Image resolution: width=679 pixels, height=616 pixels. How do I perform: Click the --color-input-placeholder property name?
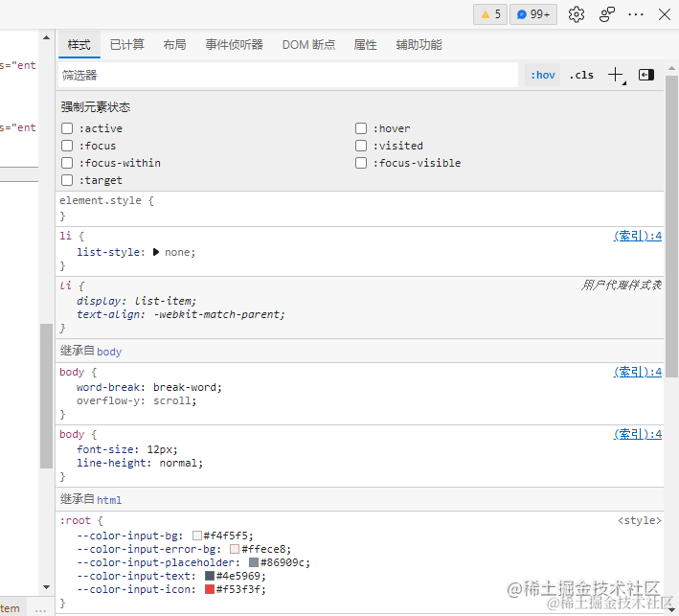click(x=156, y=562)
